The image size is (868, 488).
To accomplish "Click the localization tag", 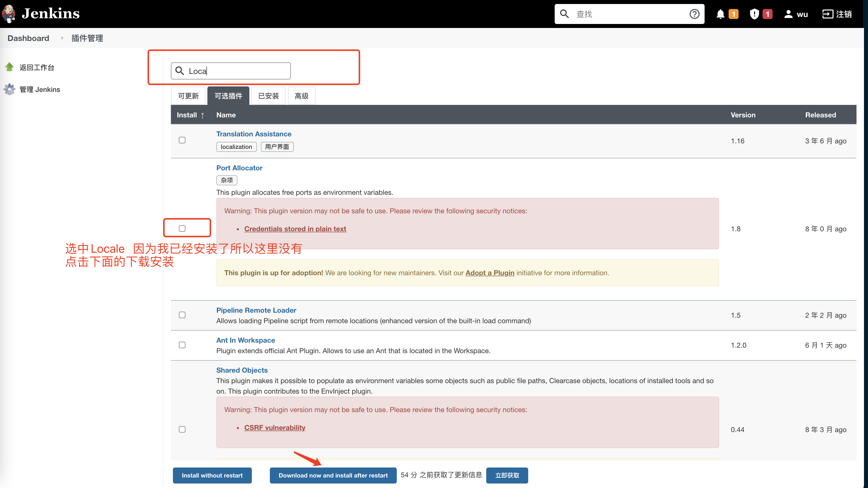I will coord(236,147).
